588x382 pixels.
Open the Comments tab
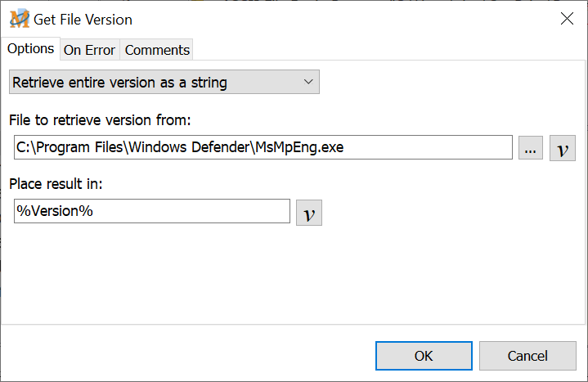click(157, 50)
